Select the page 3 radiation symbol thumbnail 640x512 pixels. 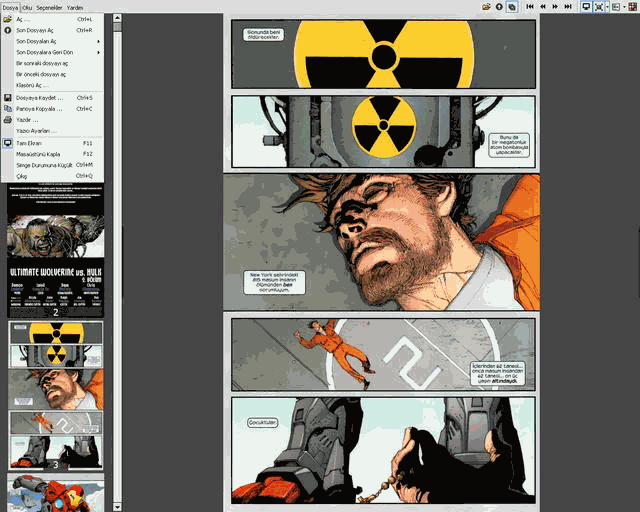coord(56,395)
